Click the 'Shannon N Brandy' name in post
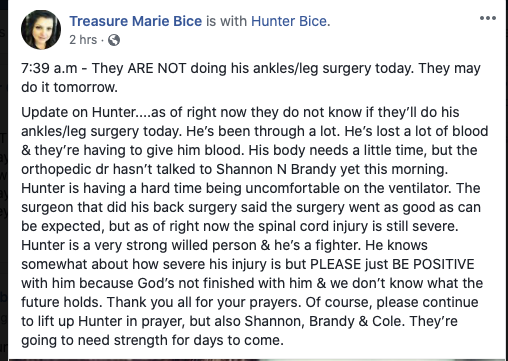Image resolution: width=508 pixels, height=361 pixels. 276,169
